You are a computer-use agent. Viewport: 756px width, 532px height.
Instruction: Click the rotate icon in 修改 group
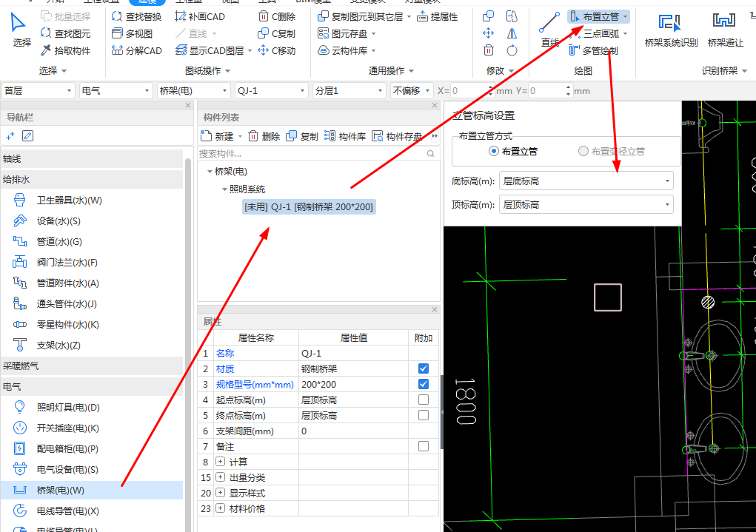pyautogui.click(x=512, y=50)
